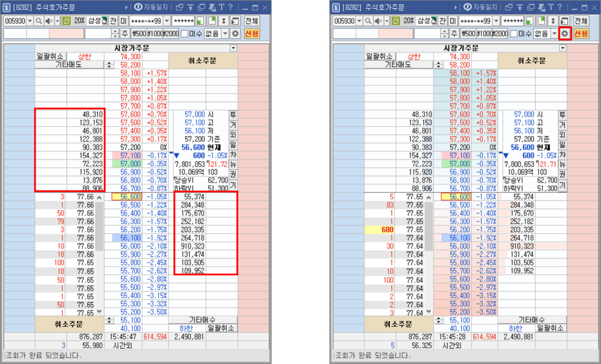The image size is (601, 364).
Task: Open the account number dropdown in right window
Action: point(497,21)
